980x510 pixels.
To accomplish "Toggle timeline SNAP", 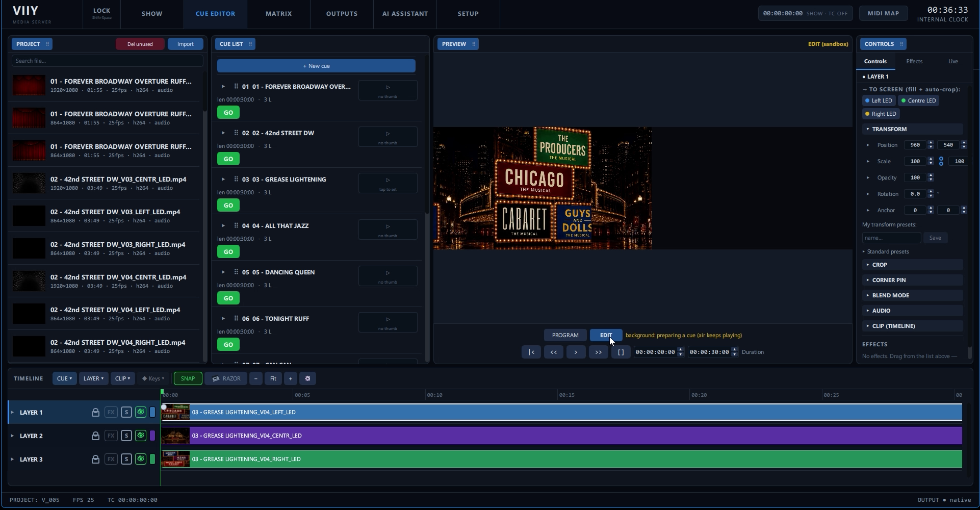I will tap(188, 378).
